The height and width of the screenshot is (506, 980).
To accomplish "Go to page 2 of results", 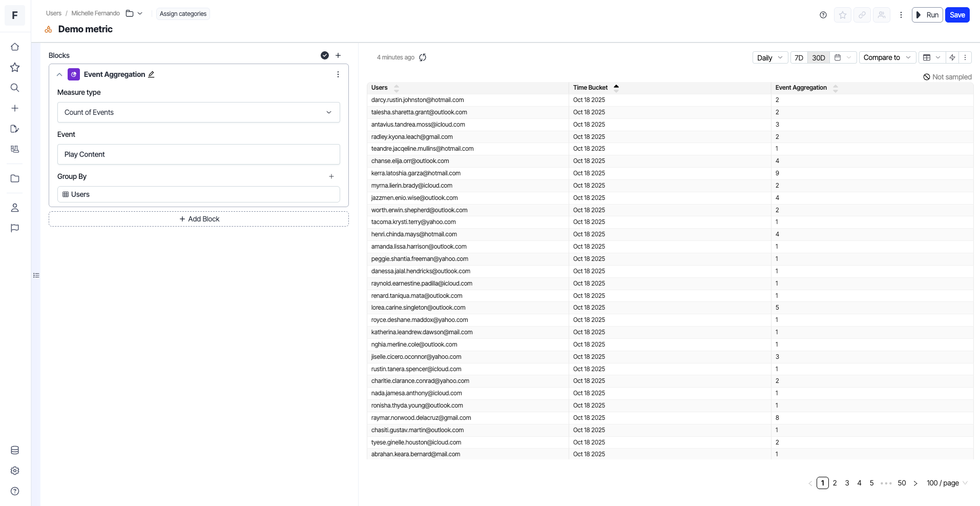I will (835, 483).
